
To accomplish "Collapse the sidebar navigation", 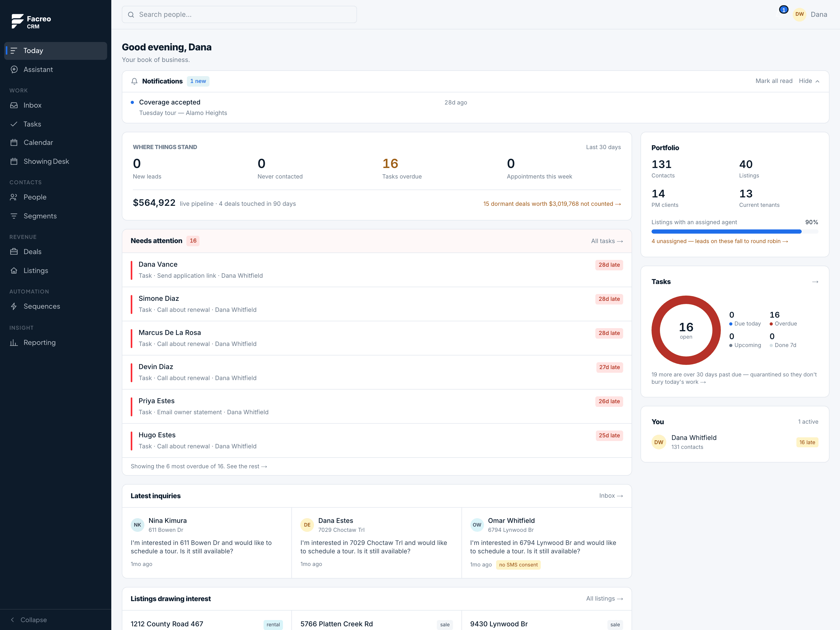I will [28, 620].
